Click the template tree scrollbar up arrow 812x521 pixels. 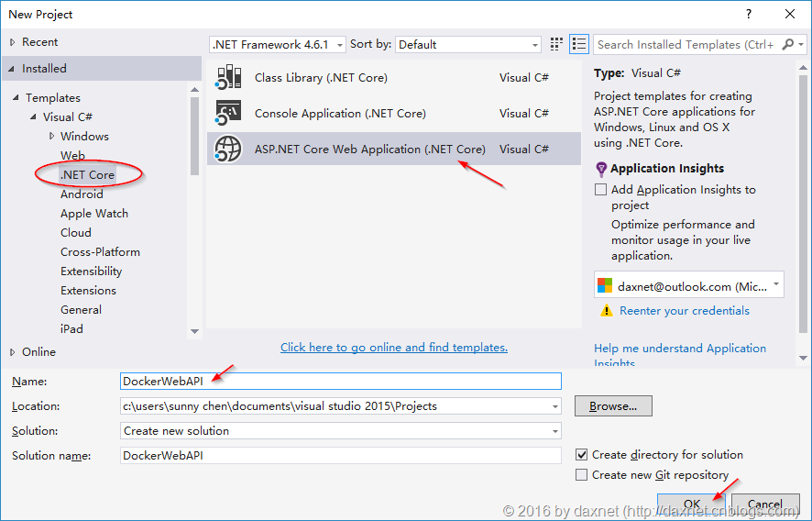pyautogui.click(x=194, y=90)
